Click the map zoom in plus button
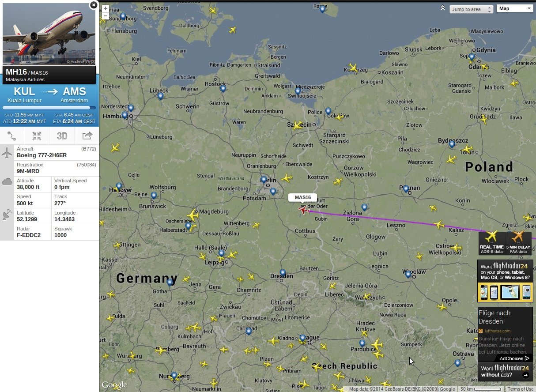 (x=105, y=9)
